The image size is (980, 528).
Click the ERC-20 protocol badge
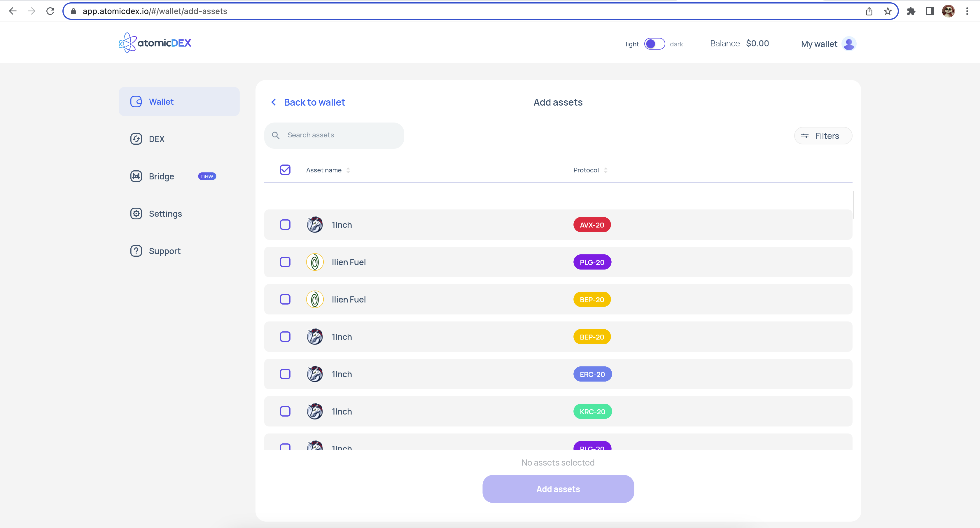coord(592,374)
